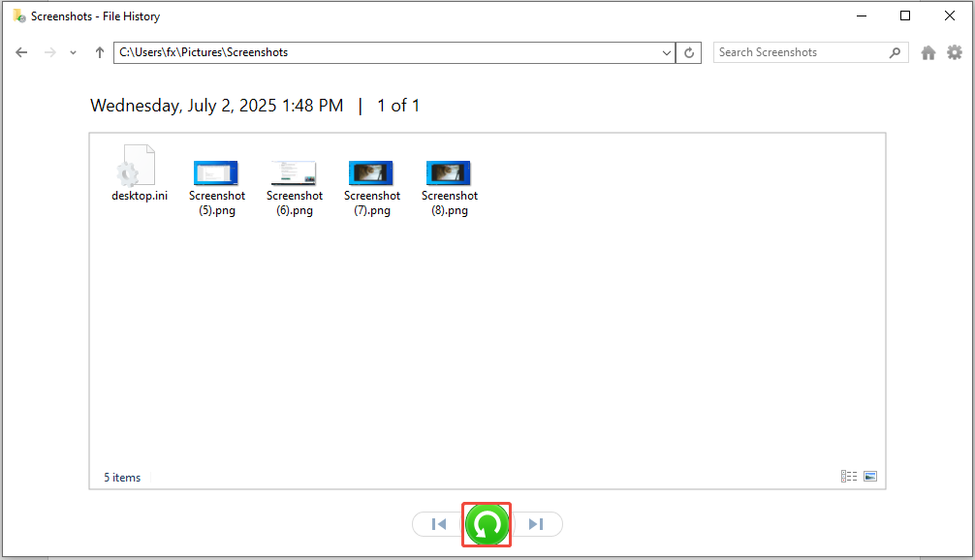The image size is (975, 560).
Task: Go back to the previous folder
Action: pyautogui.click(x=21, y=52)
